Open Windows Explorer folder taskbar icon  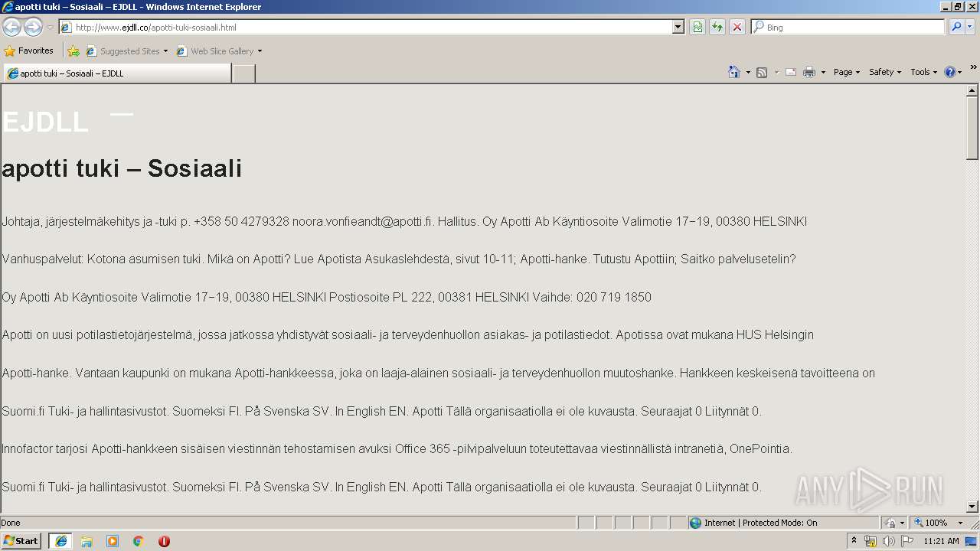pos(87,541)
